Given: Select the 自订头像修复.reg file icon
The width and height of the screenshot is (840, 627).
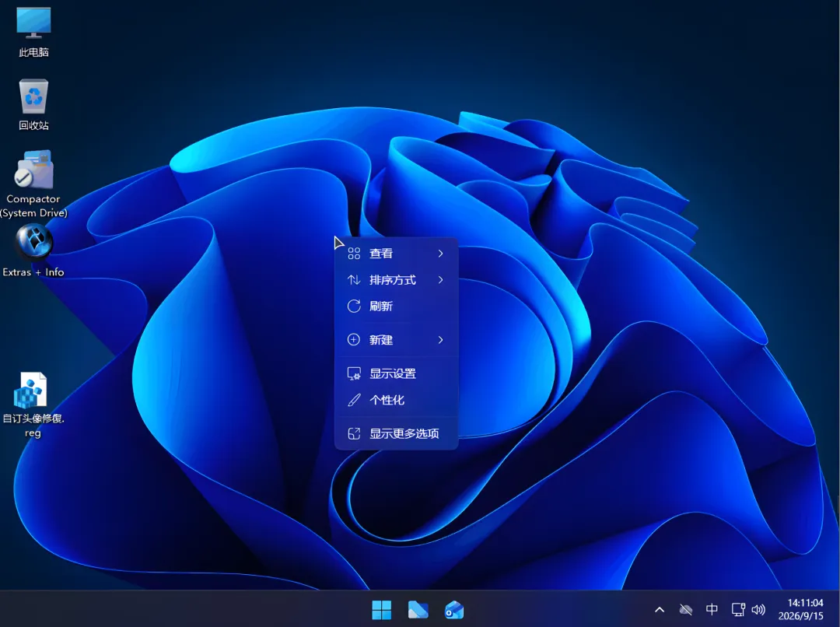Looking at the screenshot, I should 33,405.
